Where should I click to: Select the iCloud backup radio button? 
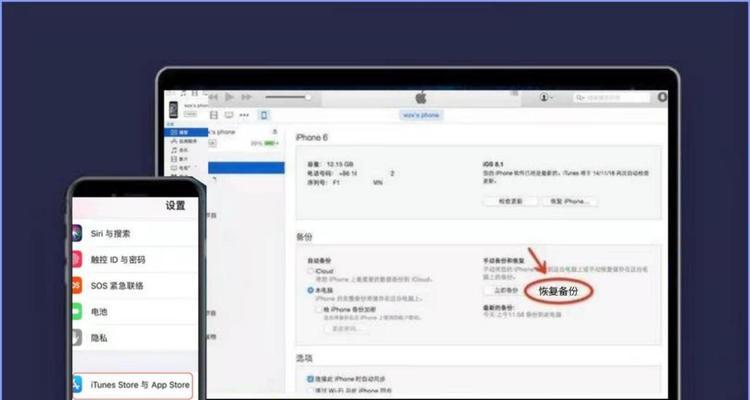(310, 271)
